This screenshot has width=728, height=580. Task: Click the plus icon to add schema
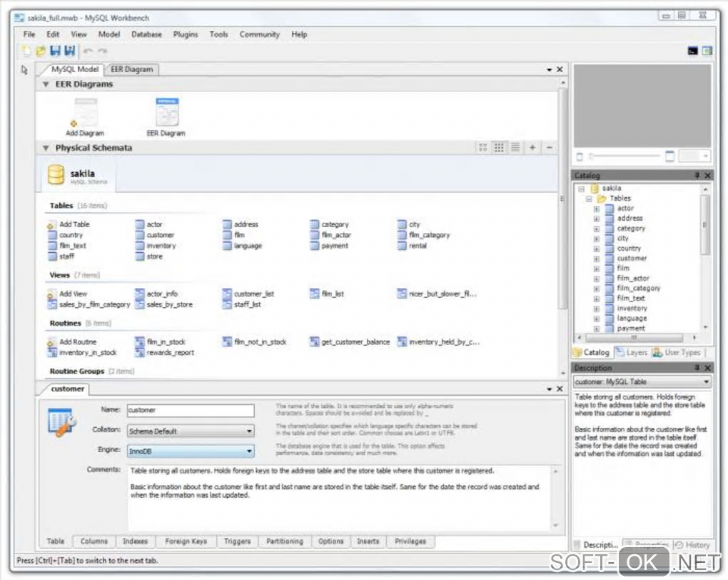532,148
